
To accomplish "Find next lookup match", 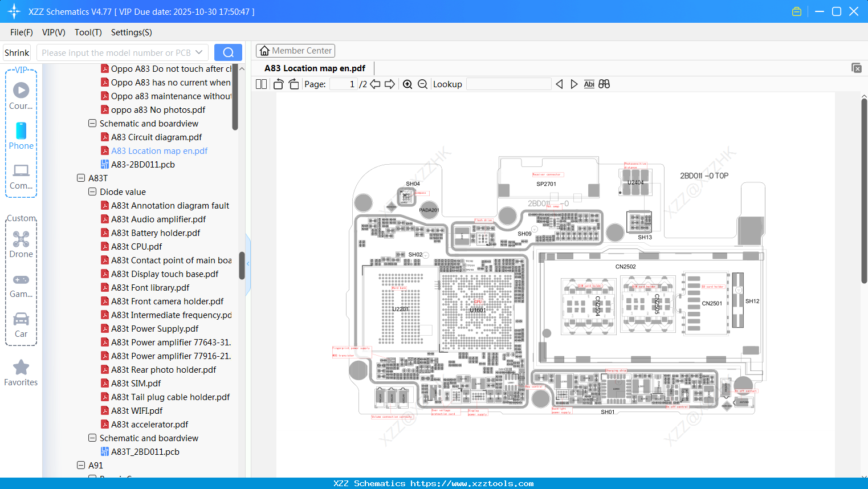I will click(574, 84).
